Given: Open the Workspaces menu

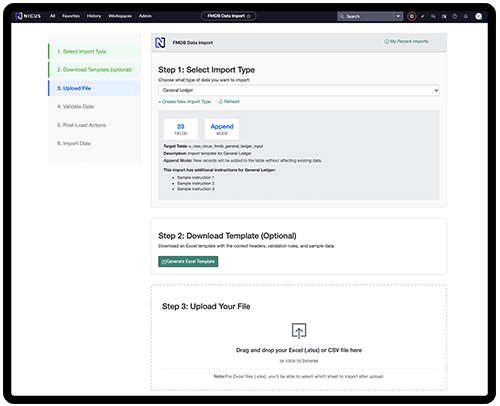Looking at the screenshot, I should [x=120, y=16].
